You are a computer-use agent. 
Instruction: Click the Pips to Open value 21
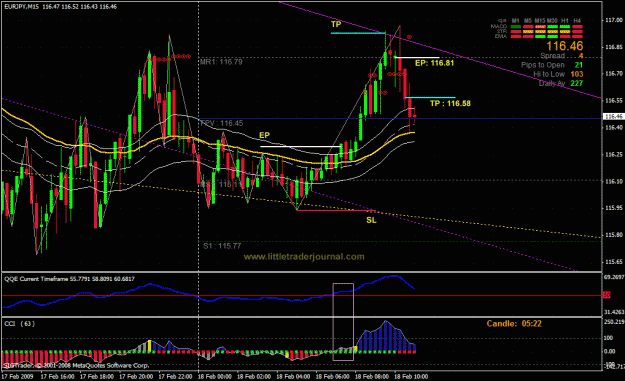(x=579, y=65)
